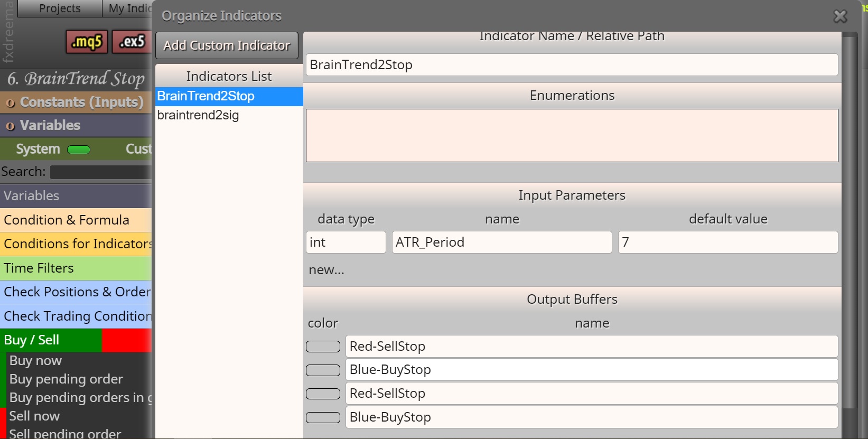Open Condition & Formula category

click(x=76, y=220)
